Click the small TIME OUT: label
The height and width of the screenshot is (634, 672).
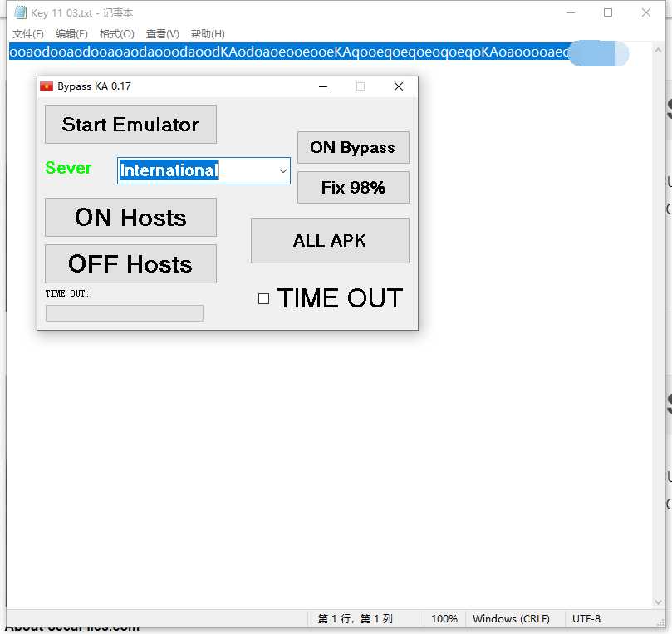(x=67, y=293)
